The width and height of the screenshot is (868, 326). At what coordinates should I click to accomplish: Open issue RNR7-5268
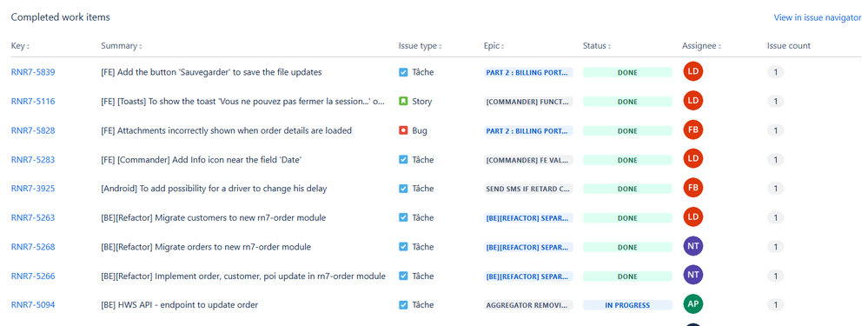pos(33,247)
